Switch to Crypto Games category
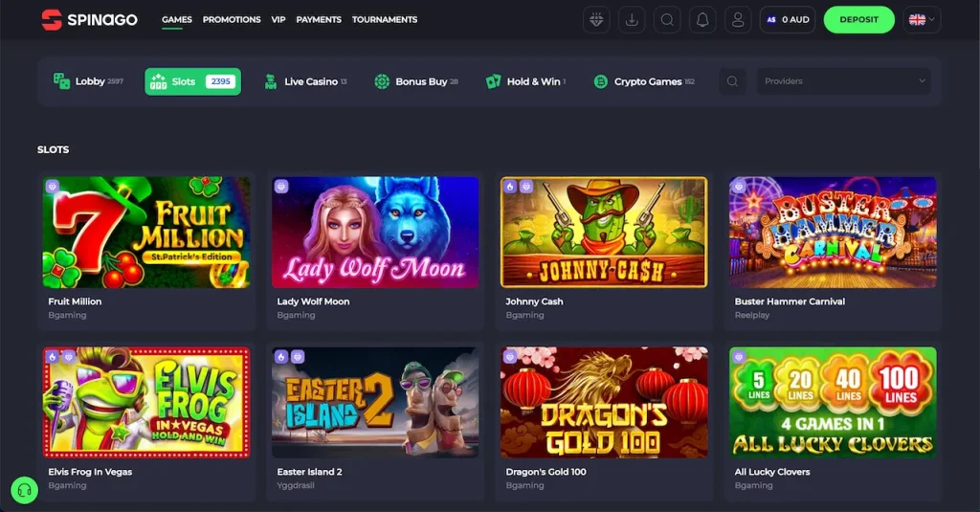This screenshot has width=980, height=512. point(644,81)
